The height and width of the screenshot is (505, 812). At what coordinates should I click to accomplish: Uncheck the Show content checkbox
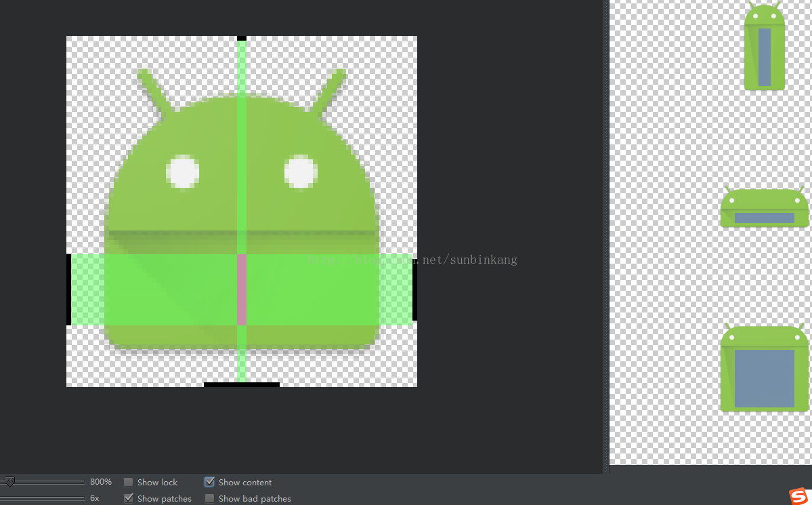pos(209,482)
